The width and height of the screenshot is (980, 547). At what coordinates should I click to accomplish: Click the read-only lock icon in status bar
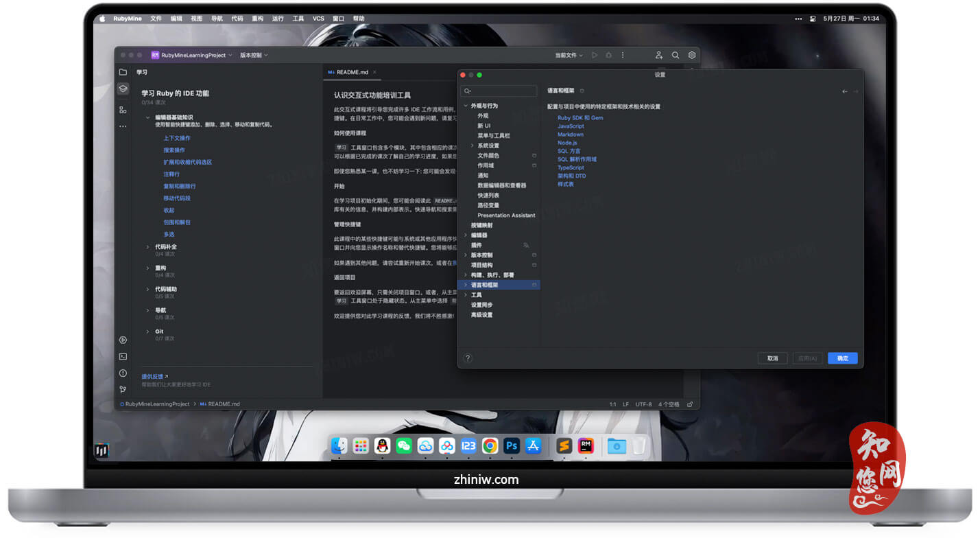(690, 404)
